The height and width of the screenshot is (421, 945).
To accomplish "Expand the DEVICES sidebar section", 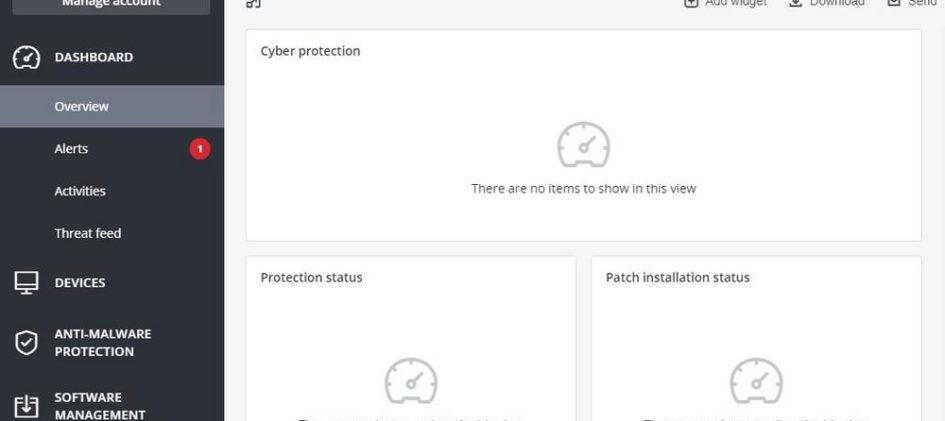I will [x=80, y=283].
